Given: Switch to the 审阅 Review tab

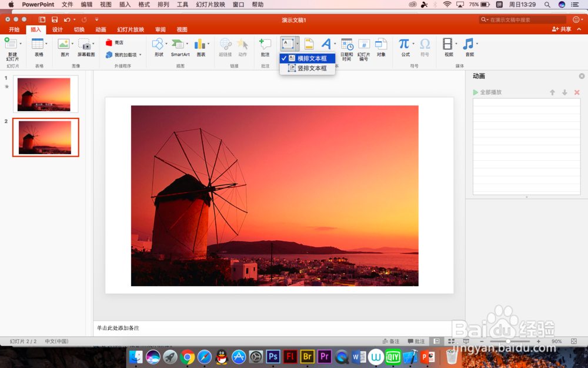Looking at the screenshot, I should (160, 29).
